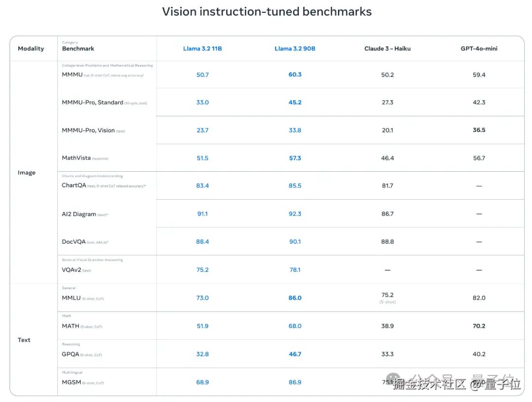Select the GPT-4o-mini column header

pos(479,49)
